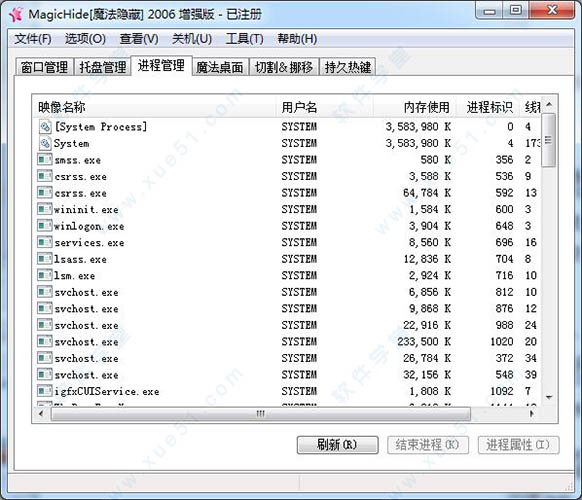582x500 pixels.
Task: Select the igfxCUIService.exe process icon
Action: [45, 391]
